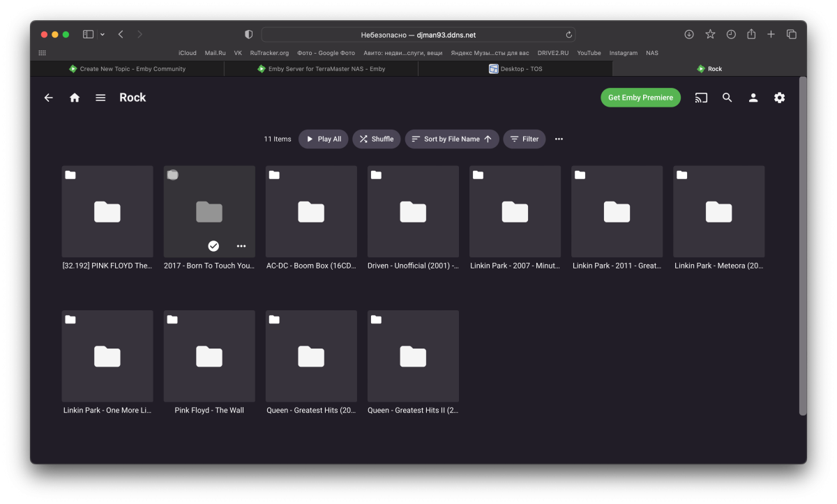
Task: Toggle the checkmark on the 2017 Born To Touch folder
Action: (x=213, y=245)
